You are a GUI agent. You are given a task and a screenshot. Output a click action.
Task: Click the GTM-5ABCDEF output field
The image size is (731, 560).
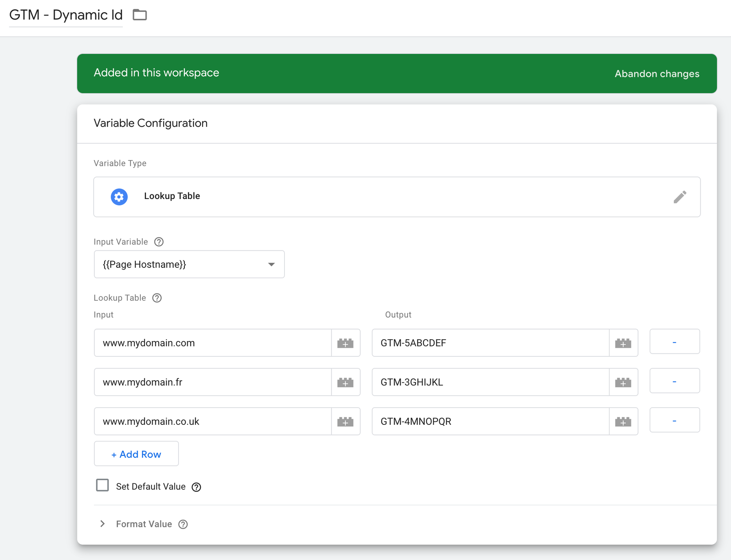pyautogui.click(x=490, y=343)
